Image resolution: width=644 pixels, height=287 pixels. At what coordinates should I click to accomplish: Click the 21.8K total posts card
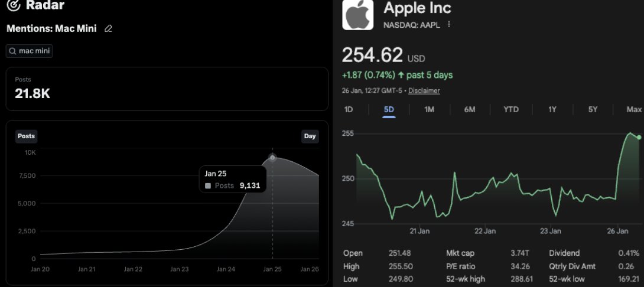tap(167, 89)
